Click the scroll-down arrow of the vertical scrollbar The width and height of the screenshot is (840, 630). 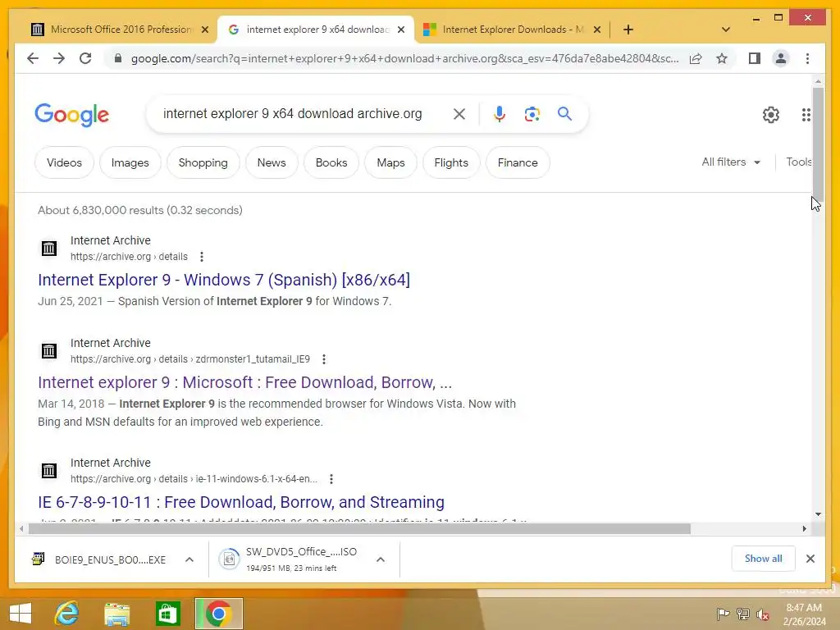[818, 514]
